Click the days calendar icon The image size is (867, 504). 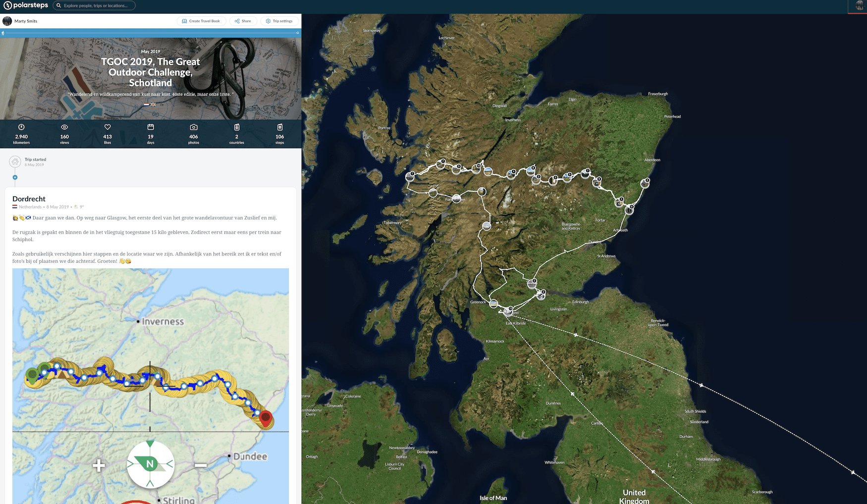click(151, 127)
